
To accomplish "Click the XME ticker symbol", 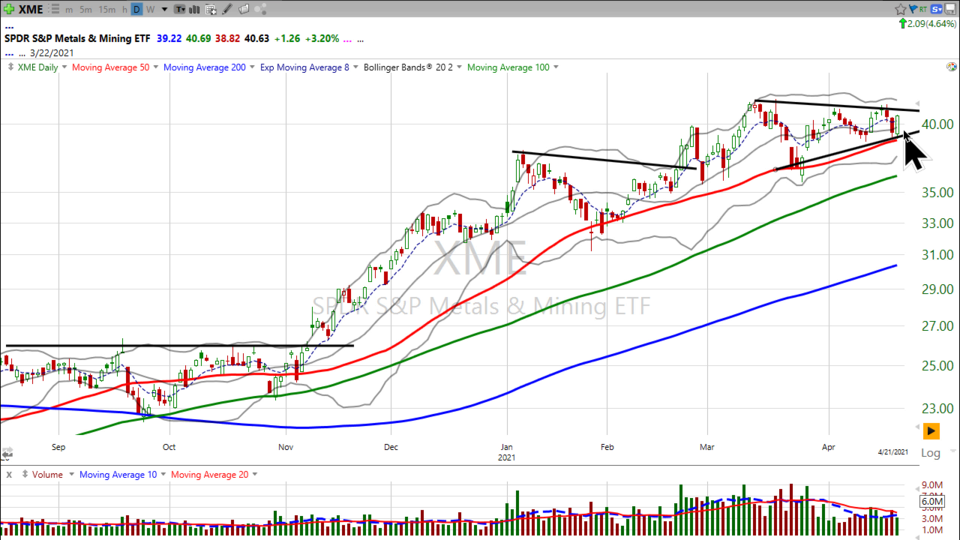I will coord(30,9).
